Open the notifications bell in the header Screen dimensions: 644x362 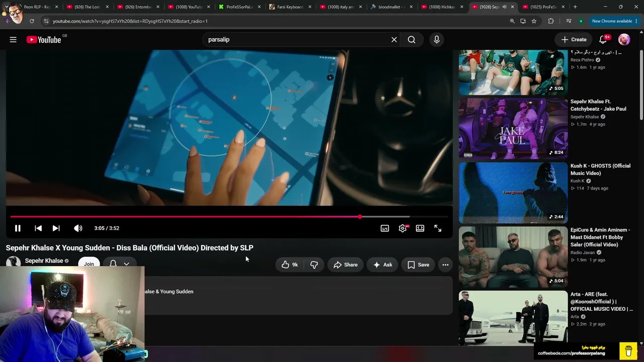603,40
